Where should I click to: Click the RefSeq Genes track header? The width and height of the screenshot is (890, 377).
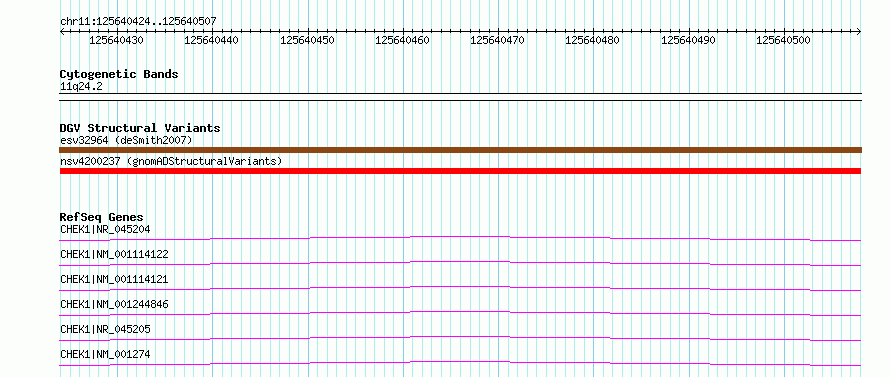[102, 217]
